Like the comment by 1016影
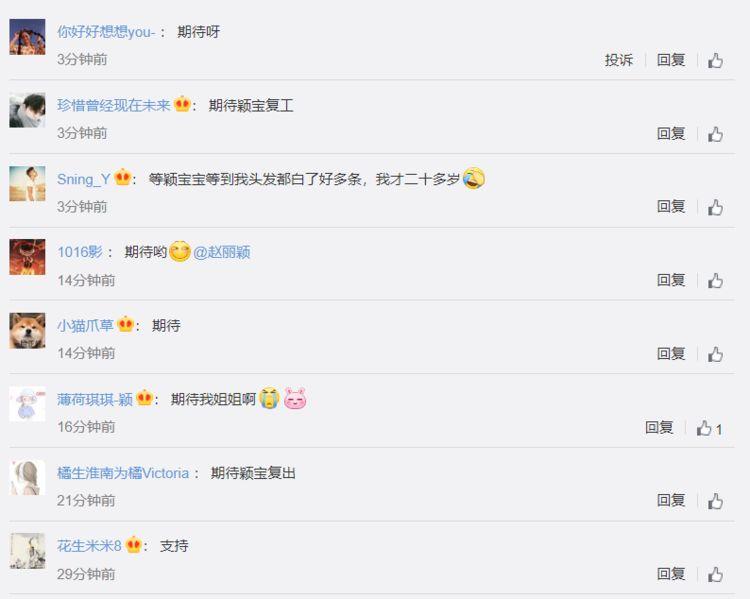Viewport: 750px width, 599px height. point(716,281)
